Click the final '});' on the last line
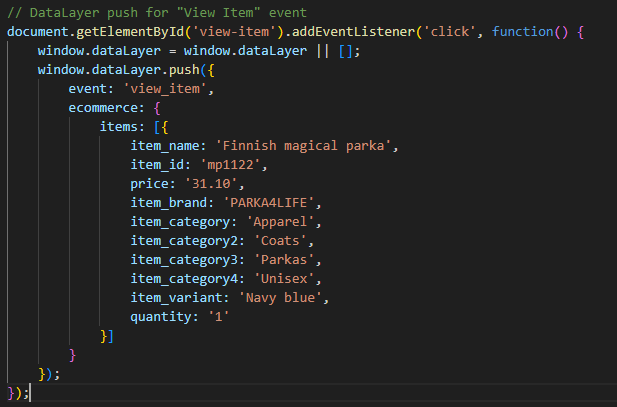The height and width of the screenshot is (407, 617). tap(18, 393)
